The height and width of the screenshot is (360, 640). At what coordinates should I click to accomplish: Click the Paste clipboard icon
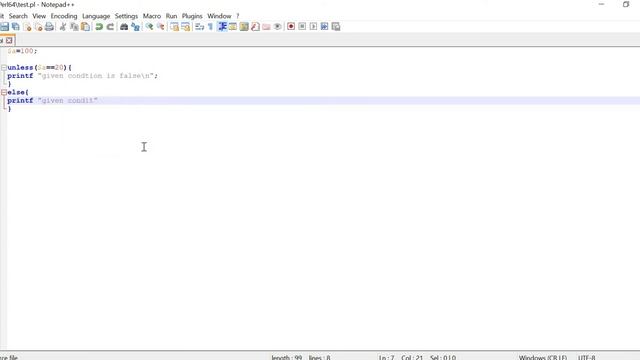[86, 27]
